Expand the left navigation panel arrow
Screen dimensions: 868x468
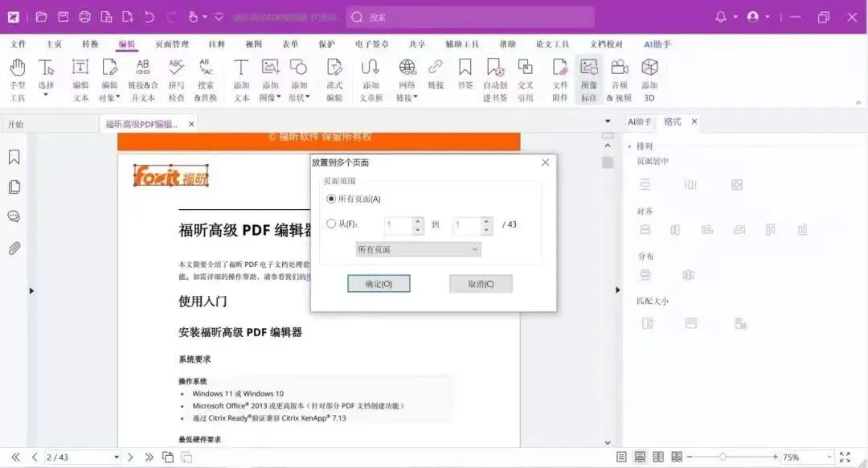point(31,290)
